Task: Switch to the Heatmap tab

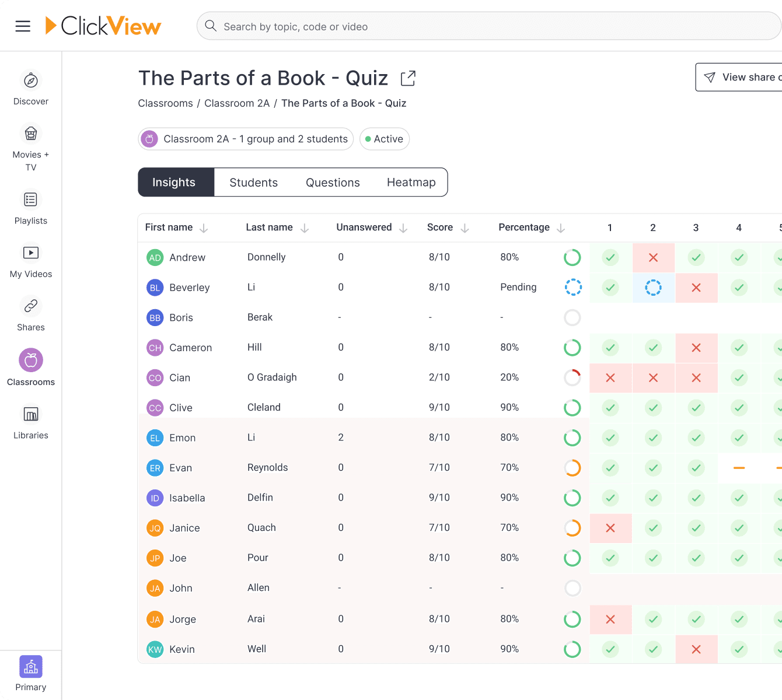Action: click(x=411, y=183)
